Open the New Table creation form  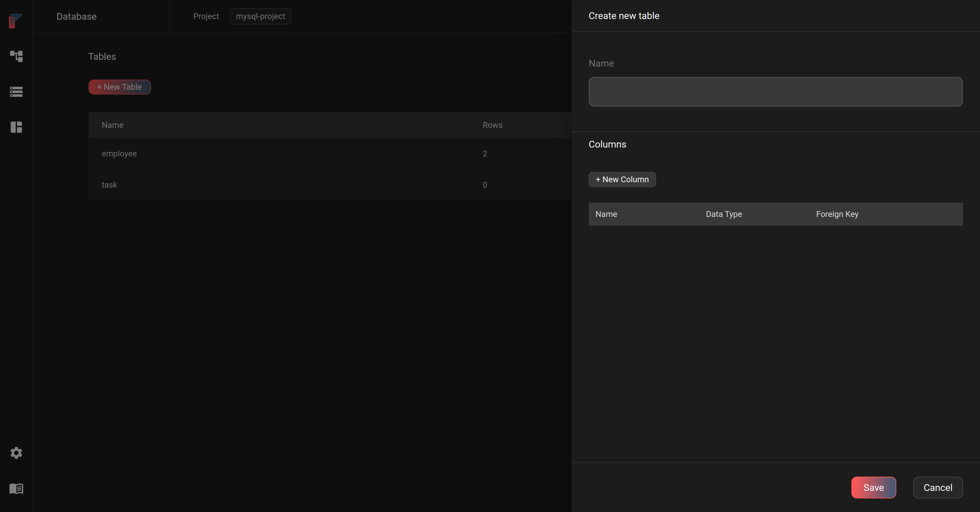119,87
